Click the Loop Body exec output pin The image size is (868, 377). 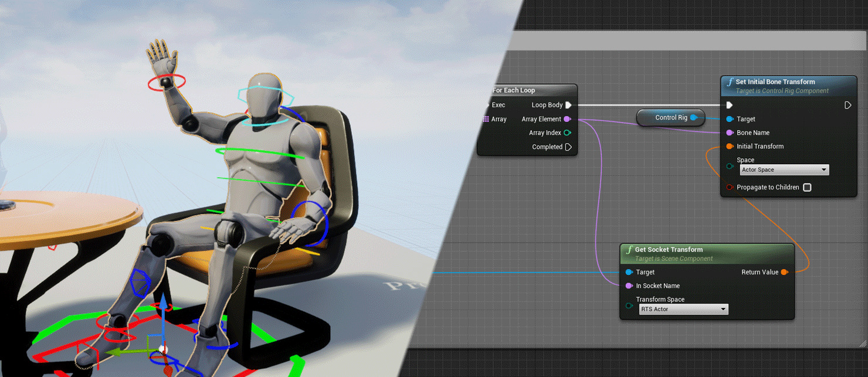click(568, 105)
